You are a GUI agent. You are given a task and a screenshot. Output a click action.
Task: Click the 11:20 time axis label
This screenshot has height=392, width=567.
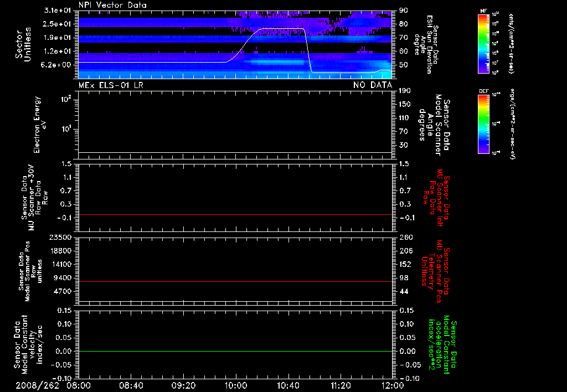pyautogui.click(x=341, y=385)
